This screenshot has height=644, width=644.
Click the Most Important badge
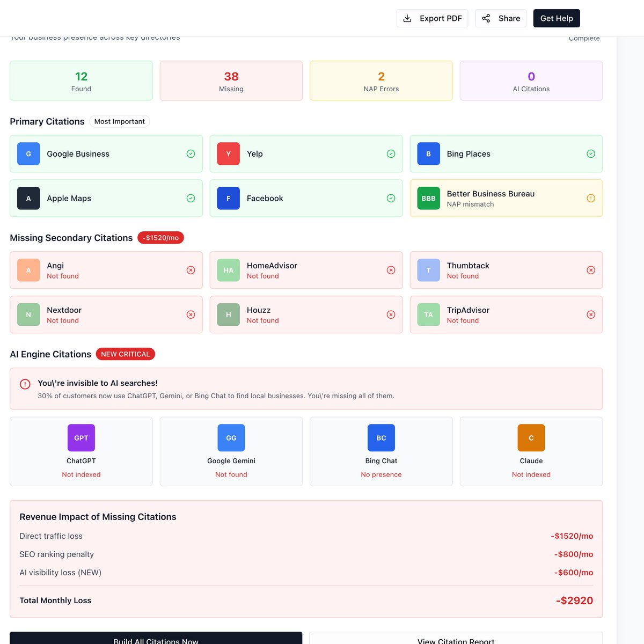tap(120, 121)
